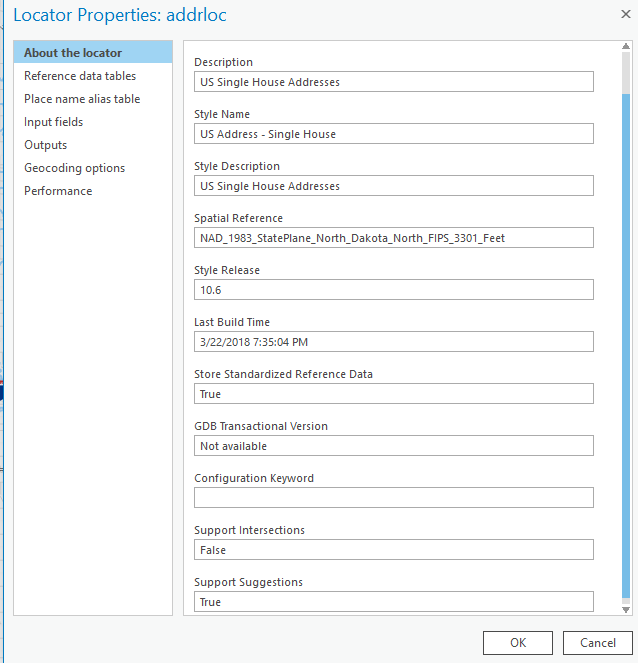Click the scrollbar down arrow
This screenshot has height=663, width=638.
pyautogui.click(x=627, y=609)
